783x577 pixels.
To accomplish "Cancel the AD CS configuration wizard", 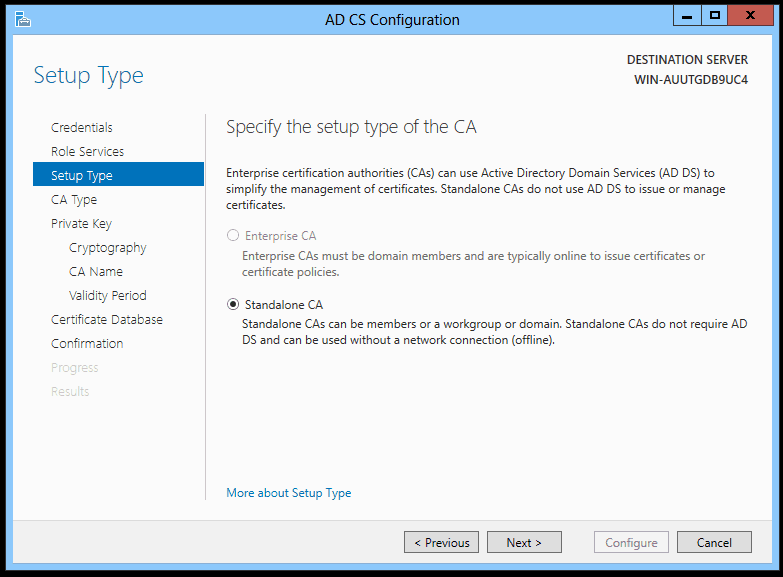I will (714, 542).
